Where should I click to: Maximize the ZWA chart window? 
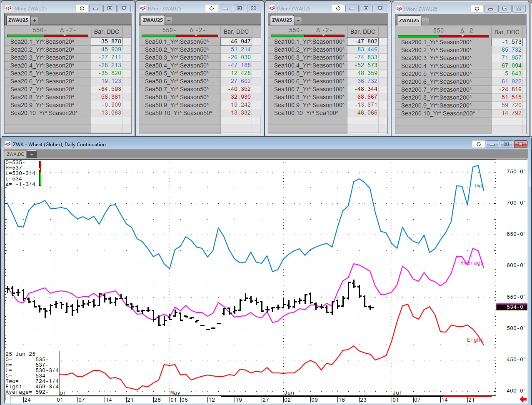506,144
